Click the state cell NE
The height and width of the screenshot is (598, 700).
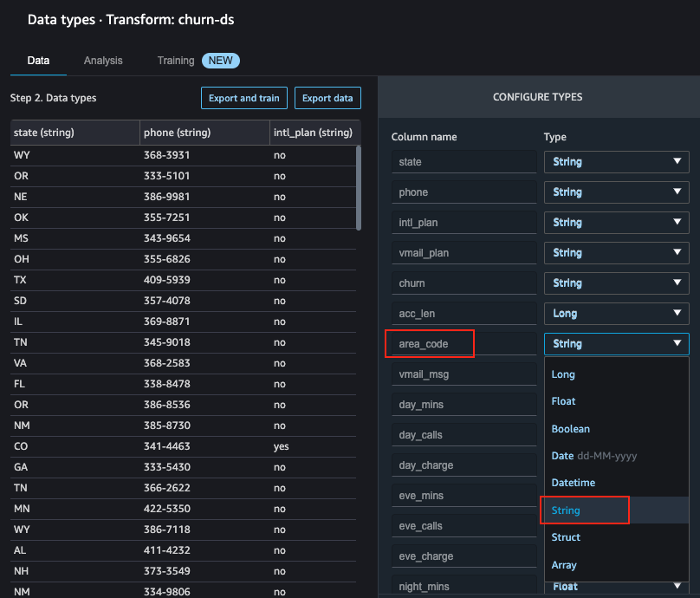tap(21, 197)
